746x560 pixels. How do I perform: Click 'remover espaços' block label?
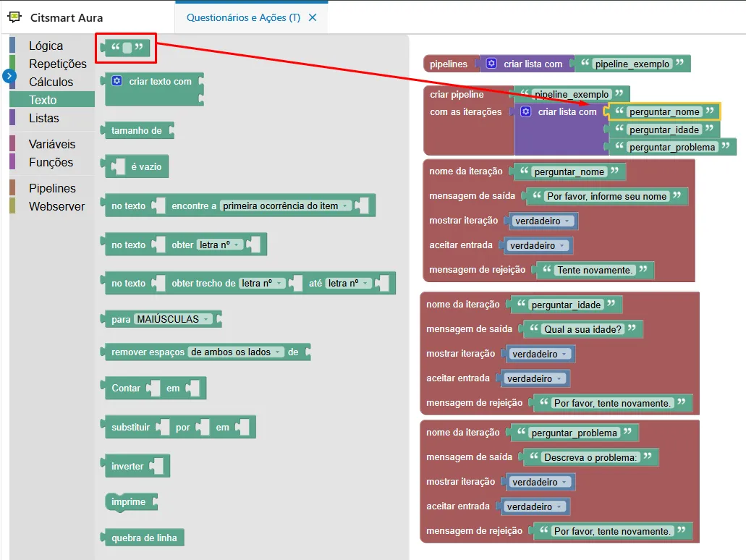[x=148, y=352]
